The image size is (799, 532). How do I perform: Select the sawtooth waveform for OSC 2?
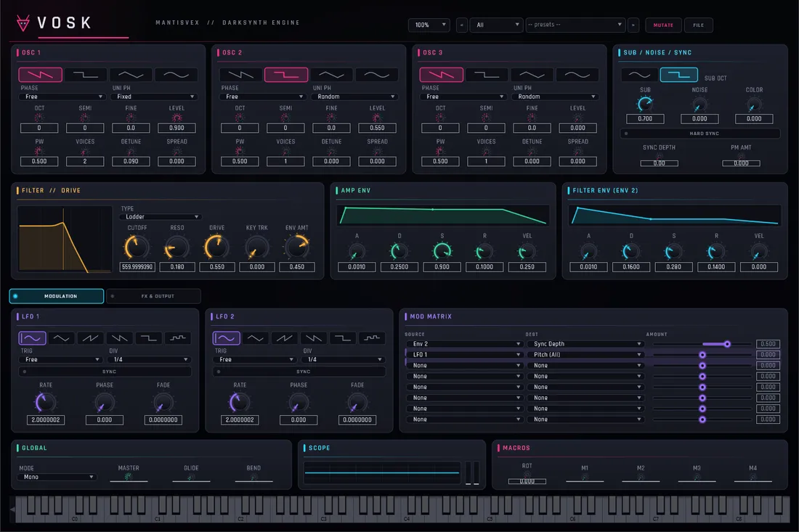point(240,75)
